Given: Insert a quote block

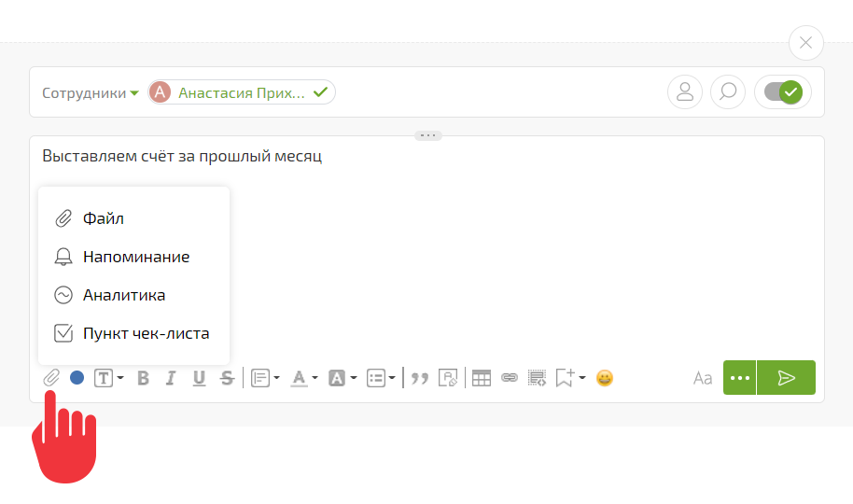Looking at the screenshot, I should point(419,378).
